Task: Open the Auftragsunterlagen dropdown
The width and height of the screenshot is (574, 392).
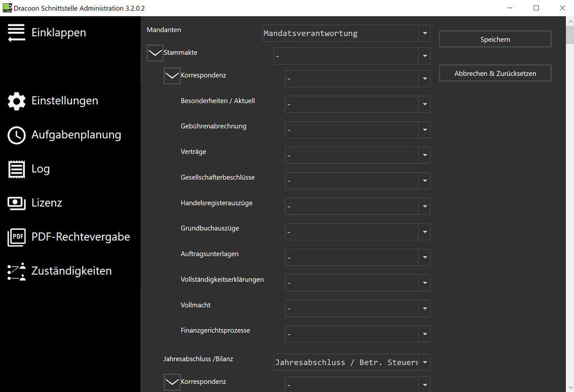Action: coord(357,257)
